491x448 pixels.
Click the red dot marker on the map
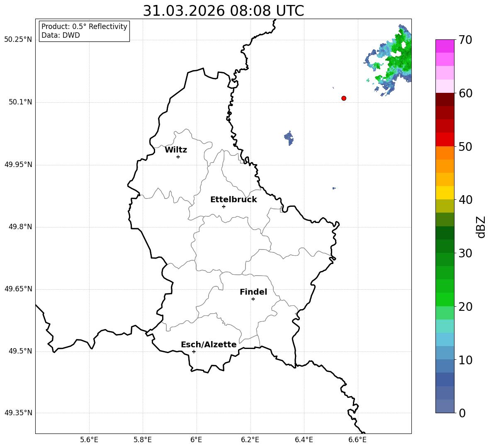click(344, 98)
